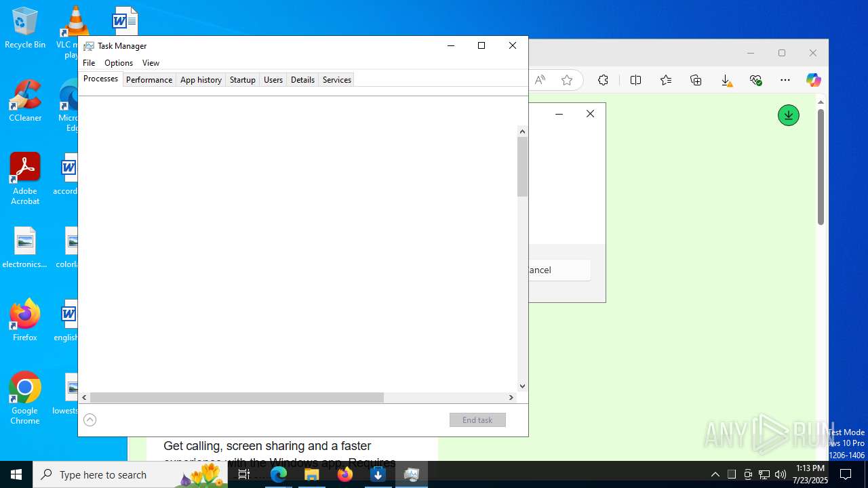
Task: Launch CCleaner from the desktop
Action: pos(25,102)
